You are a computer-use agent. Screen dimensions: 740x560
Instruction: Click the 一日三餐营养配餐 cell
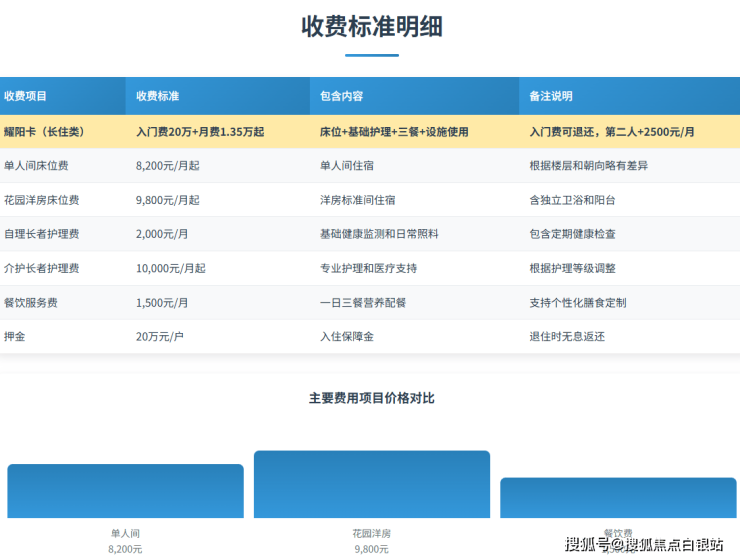(366, 302)
